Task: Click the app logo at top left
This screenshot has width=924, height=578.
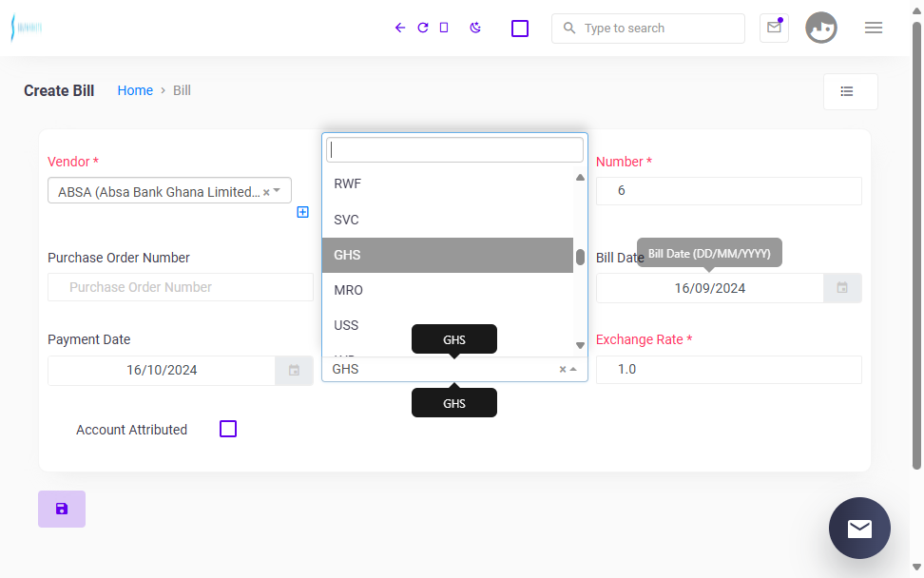Action: click(27, 28)
